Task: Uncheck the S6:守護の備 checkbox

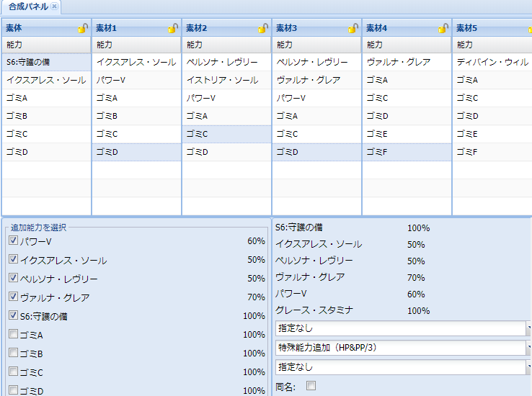Action: tap(13, 315)
